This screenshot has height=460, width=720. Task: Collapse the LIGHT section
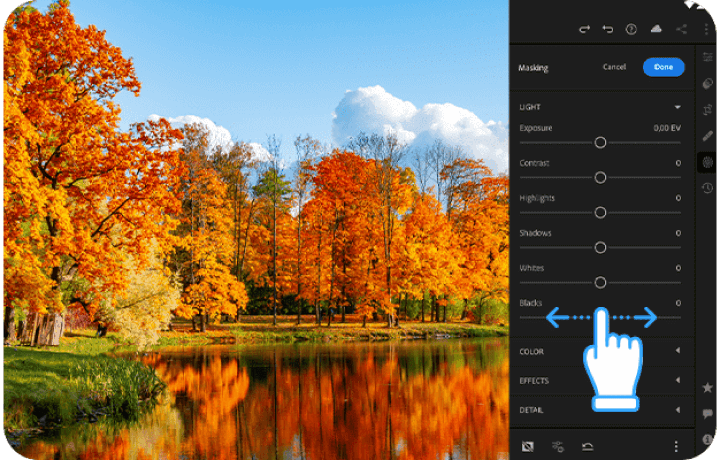point(677,106)
